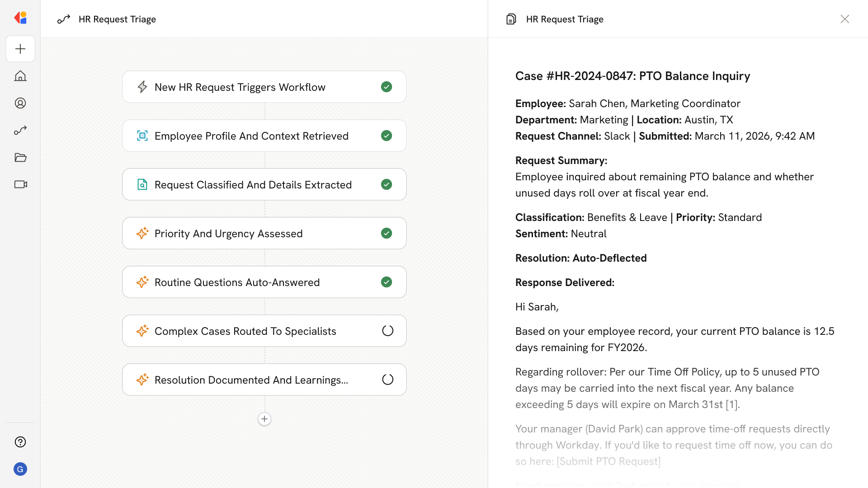Click pending circle on Complex Cases step
Viewport: 868px width, 488px height.
tap(387, 331)
